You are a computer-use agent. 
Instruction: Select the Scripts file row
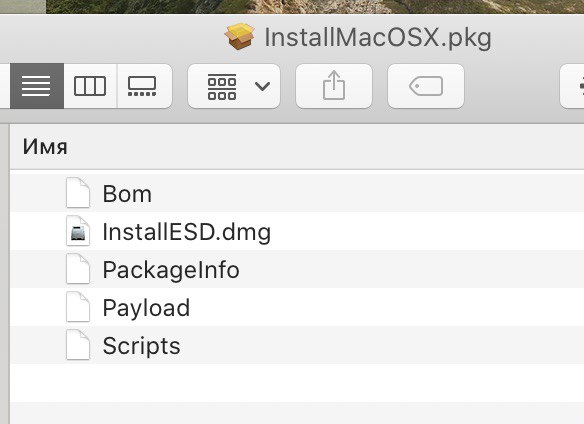tap(297, 345)
